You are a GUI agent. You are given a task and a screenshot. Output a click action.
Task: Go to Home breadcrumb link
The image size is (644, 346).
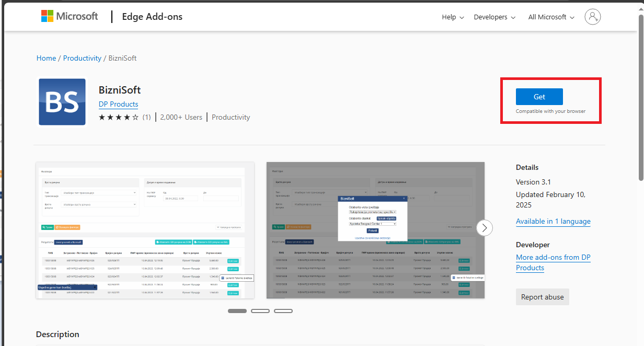[46, 58]
